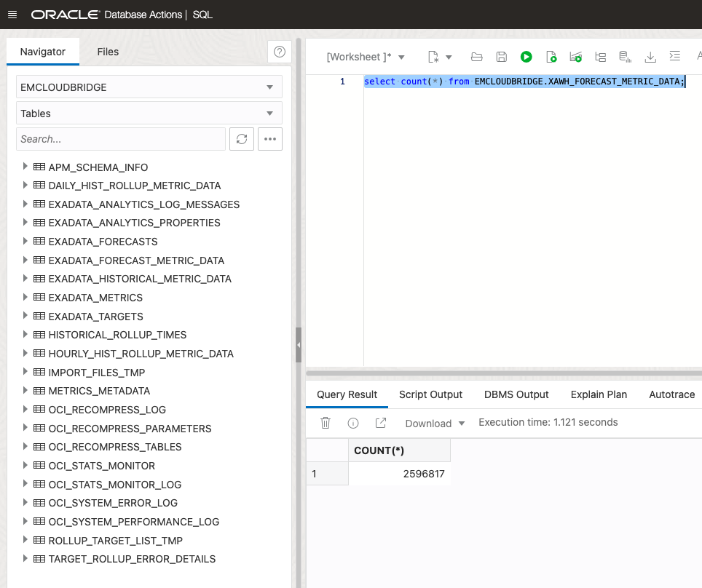702x588 pixels.
Task: Open the Tables object type dropdown
Action: [149, 114]
